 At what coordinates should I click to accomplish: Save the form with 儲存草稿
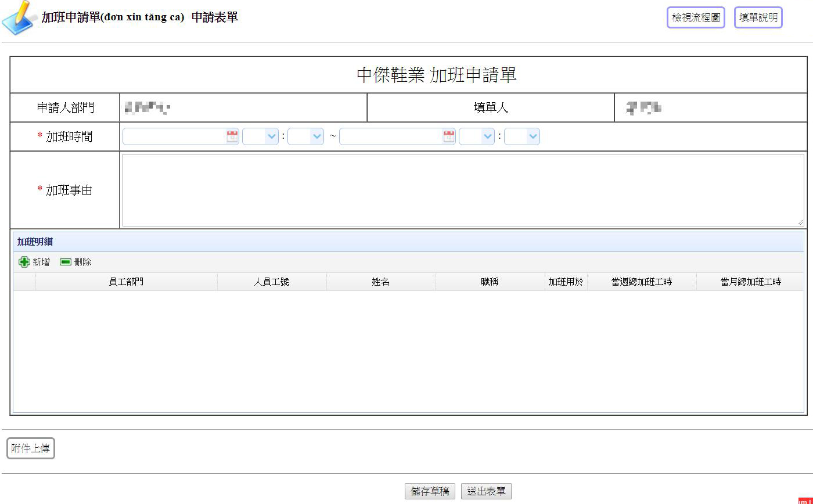(430, 491)
